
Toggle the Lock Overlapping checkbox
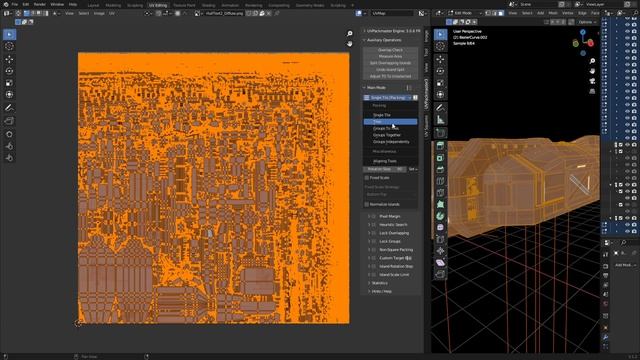(374, 233)
